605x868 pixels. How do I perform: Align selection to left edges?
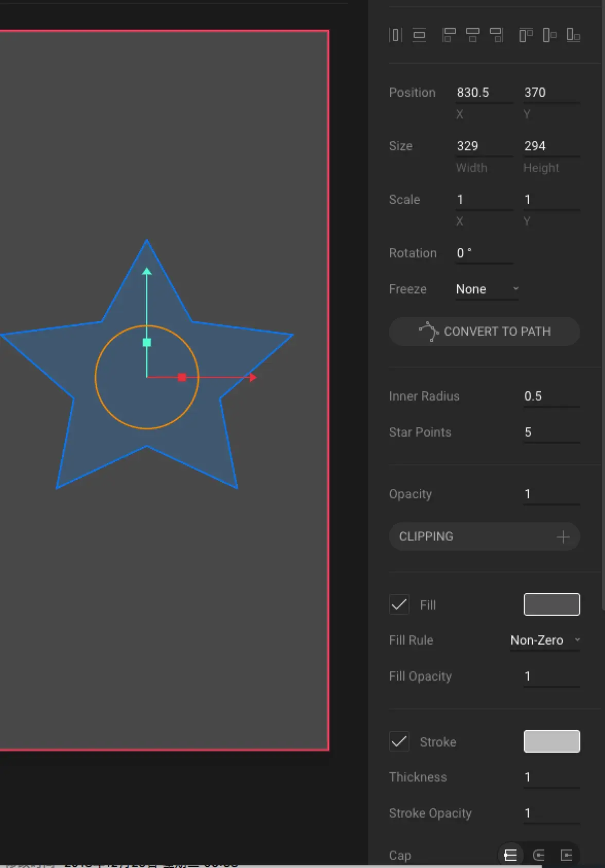pyautogui.click(x=449, y=35)
